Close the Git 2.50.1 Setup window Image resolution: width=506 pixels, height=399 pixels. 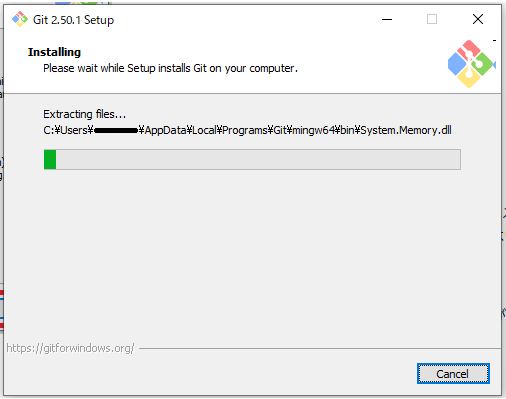[x=478, y=19]
